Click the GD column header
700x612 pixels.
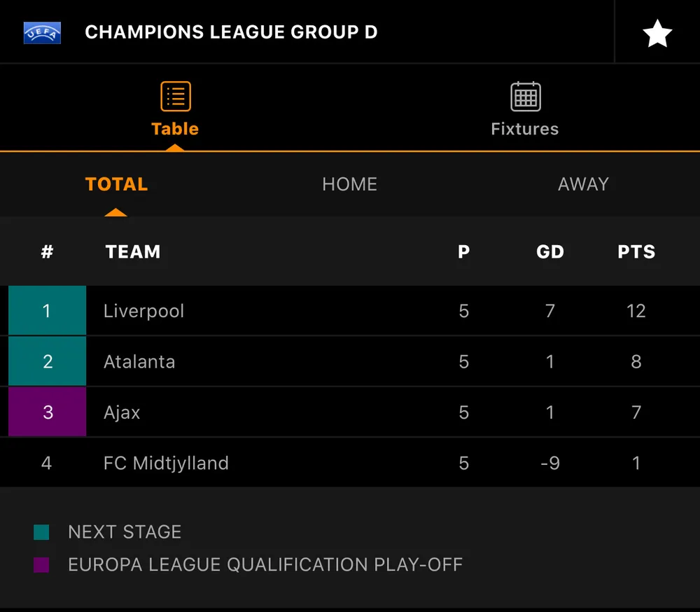point(549,252)
